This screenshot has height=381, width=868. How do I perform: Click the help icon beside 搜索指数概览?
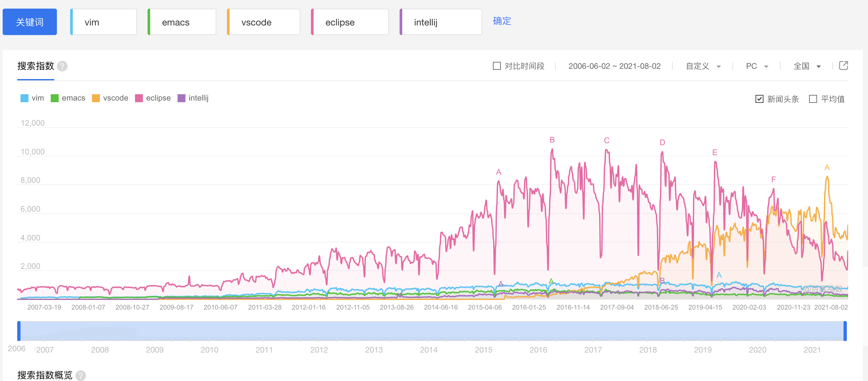(80, 375)
